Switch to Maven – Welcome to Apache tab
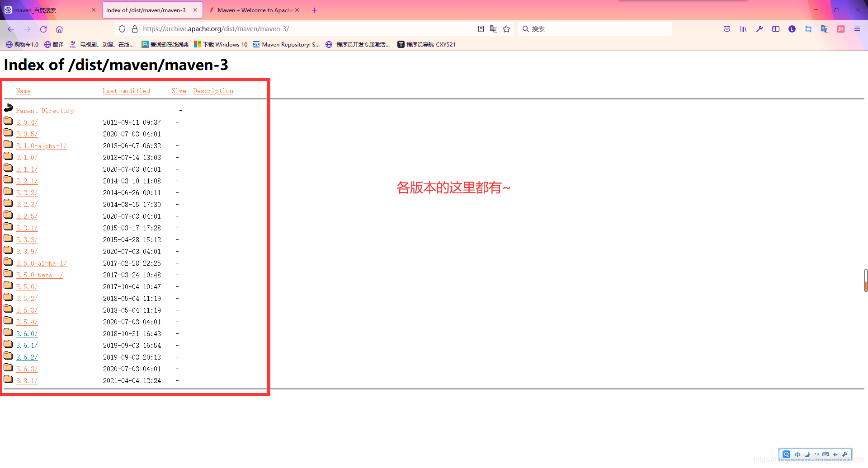 [x=255, y=10]
